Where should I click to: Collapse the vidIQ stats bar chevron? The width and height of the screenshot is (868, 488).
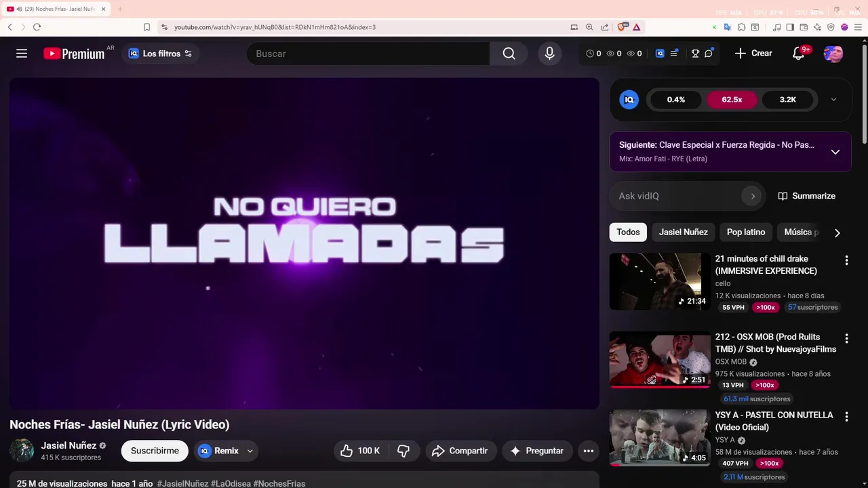[833, 100]
